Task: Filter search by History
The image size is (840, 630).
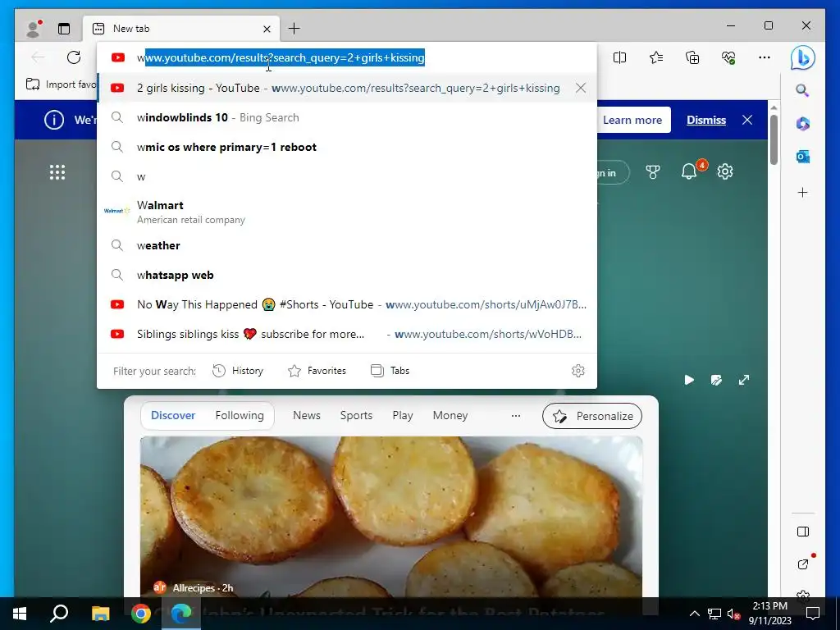Action: click(238, 371)
